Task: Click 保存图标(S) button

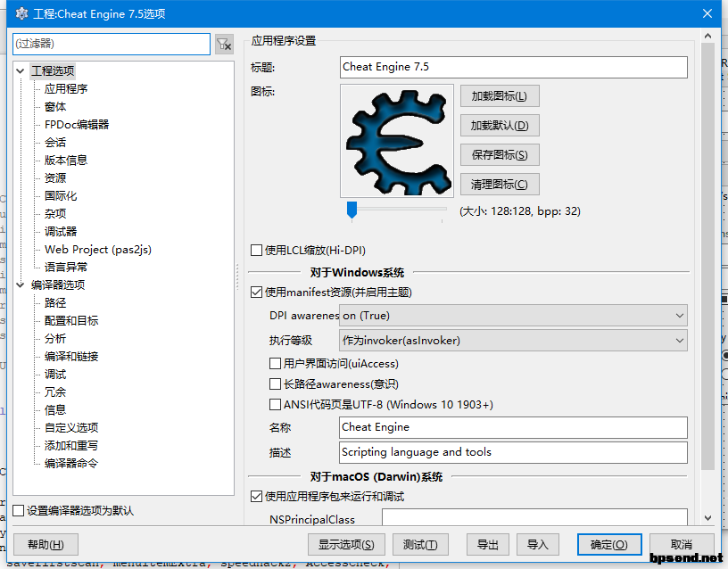Action: tap(500, 155)
